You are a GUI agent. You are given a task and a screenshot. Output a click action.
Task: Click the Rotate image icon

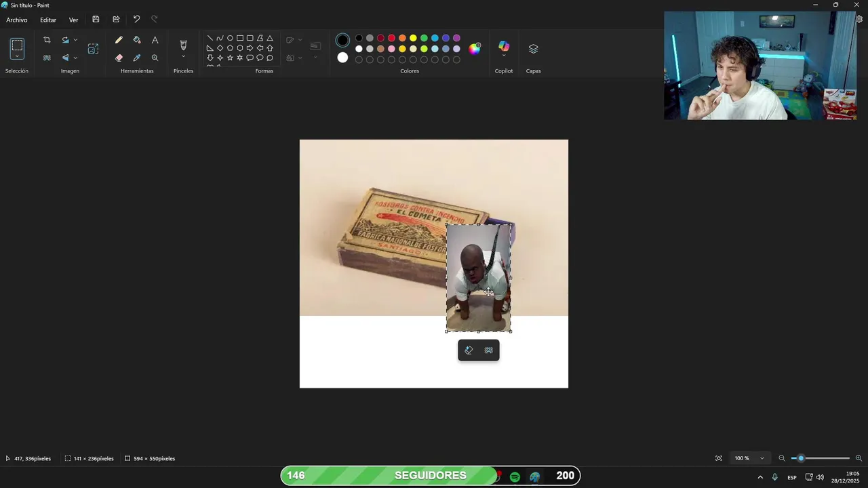tap(65, 40)
